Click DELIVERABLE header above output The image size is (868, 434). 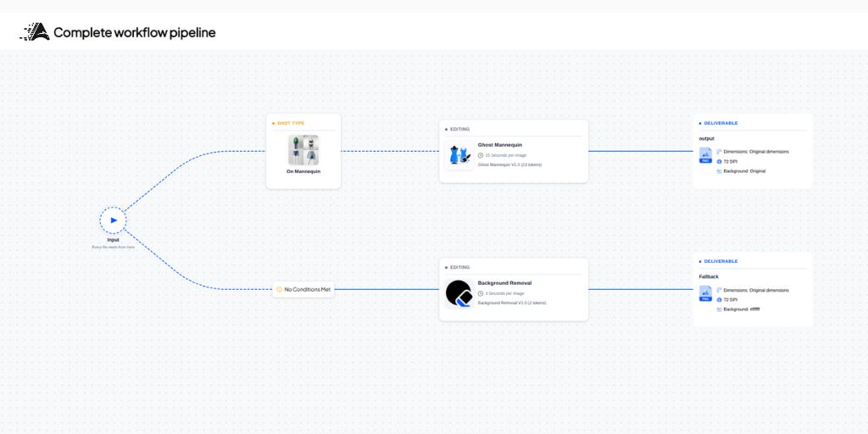coord(721,123)
